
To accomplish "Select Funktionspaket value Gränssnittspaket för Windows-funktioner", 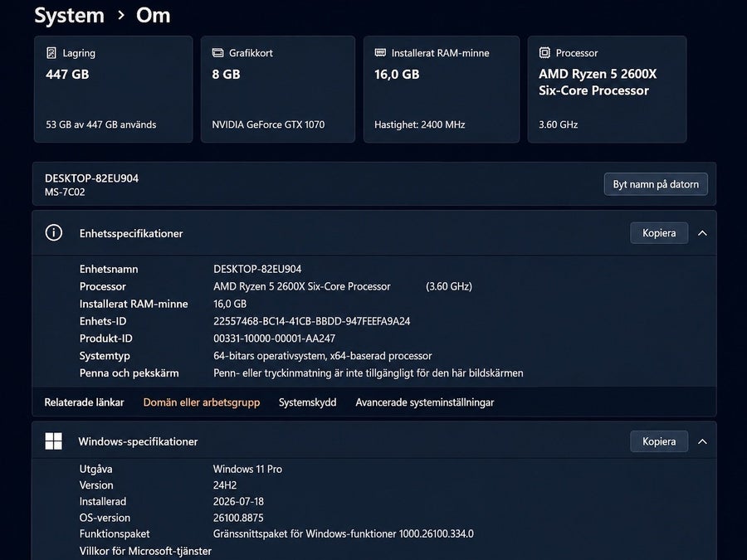I will (x=344, y=533).
